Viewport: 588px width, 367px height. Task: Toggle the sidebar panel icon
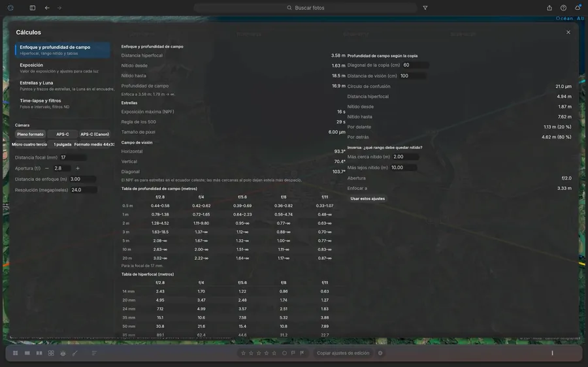tap(33, 8)
